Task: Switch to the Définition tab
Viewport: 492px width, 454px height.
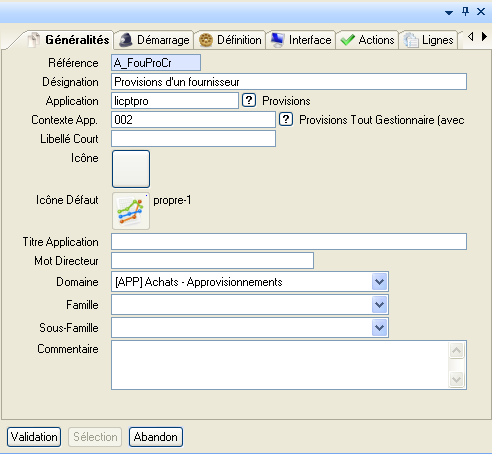Action: pyautogui.click(x=230, y=40)
